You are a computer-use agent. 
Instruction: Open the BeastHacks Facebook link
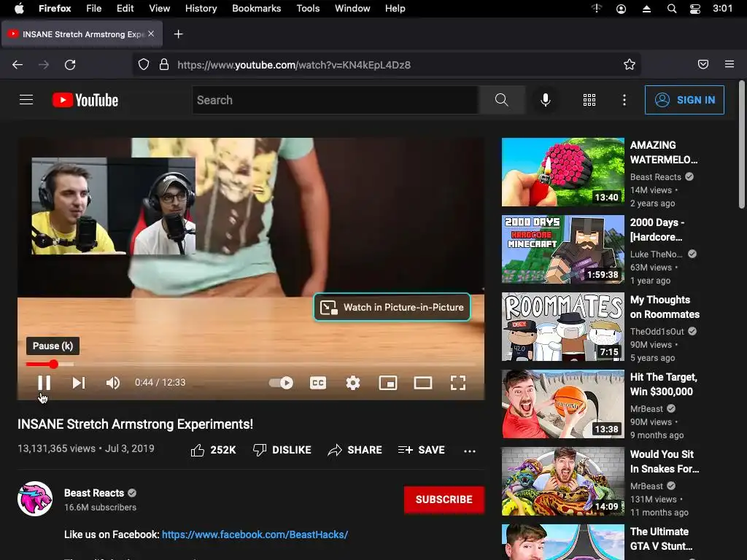click(x=255, y=534)
